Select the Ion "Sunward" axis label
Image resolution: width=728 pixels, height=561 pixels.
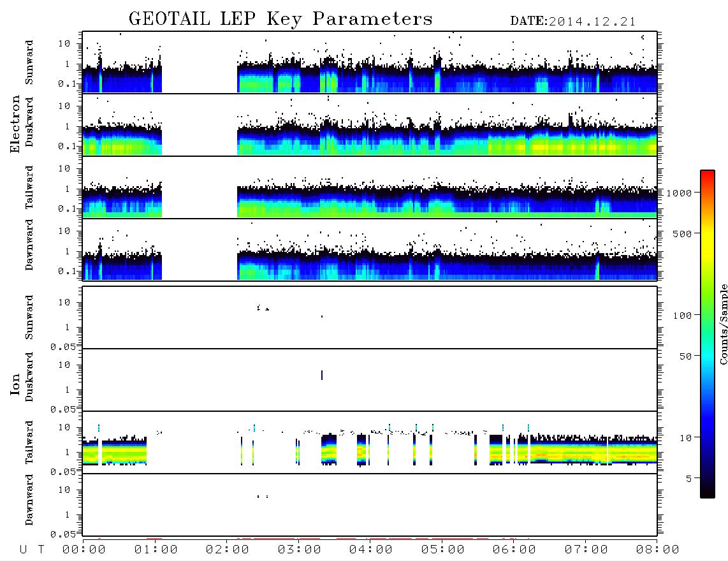point(29,317)
